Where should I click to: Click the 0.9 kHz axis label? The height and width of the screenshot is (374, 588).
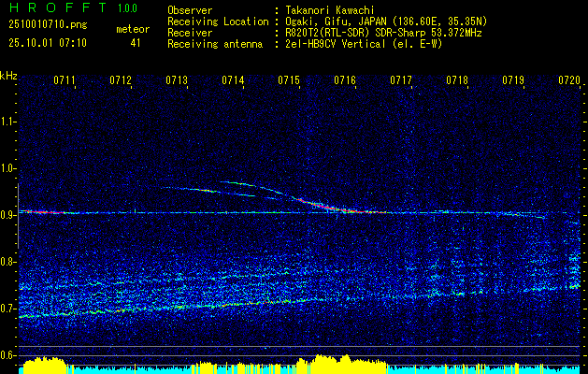(8, 215)
